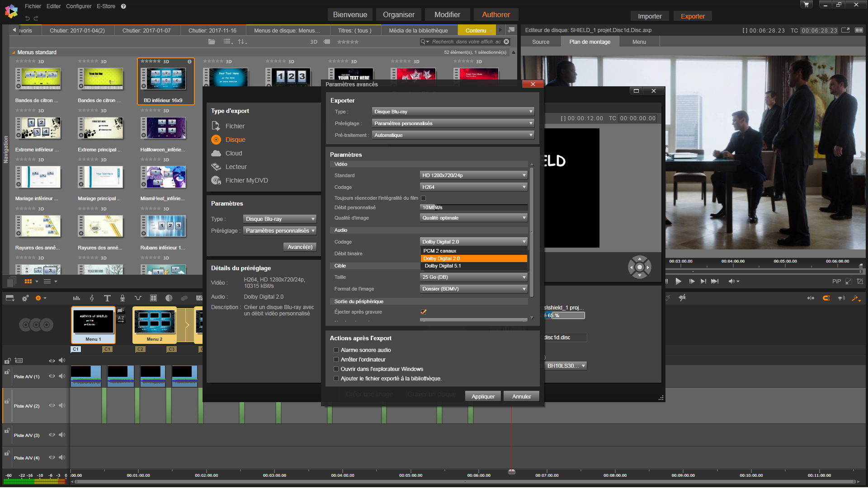Click the AZ sort chapters icon
This screenshot has width=868, height=488.
click(121, 319)
